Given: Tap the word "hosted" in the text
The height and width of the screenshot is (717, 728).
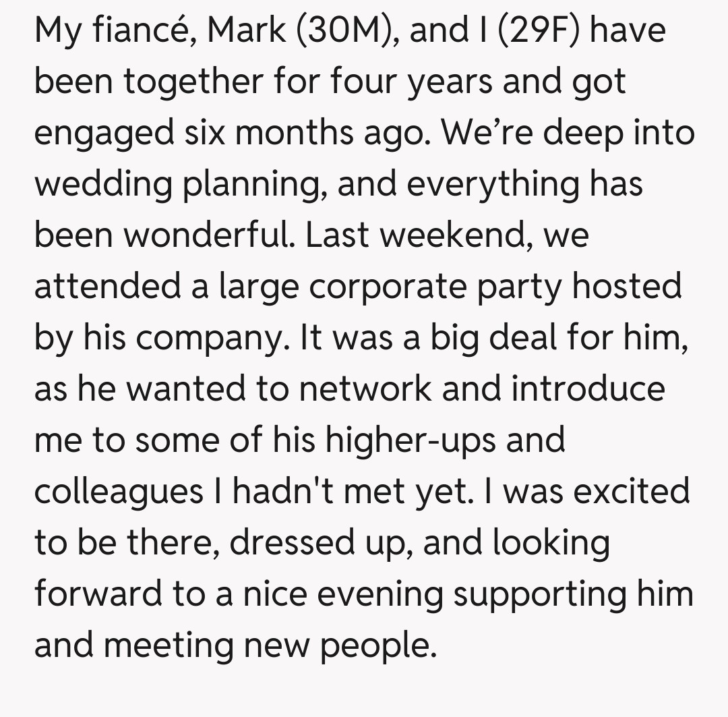Looking at the screenshot, I should [626, 286].
